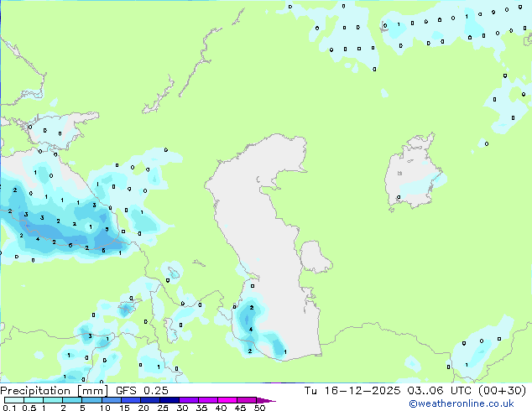532x411 pixels.
Task: Click the 'Tu 16-12-2025' forecast date text
Action: coord(352,391)
